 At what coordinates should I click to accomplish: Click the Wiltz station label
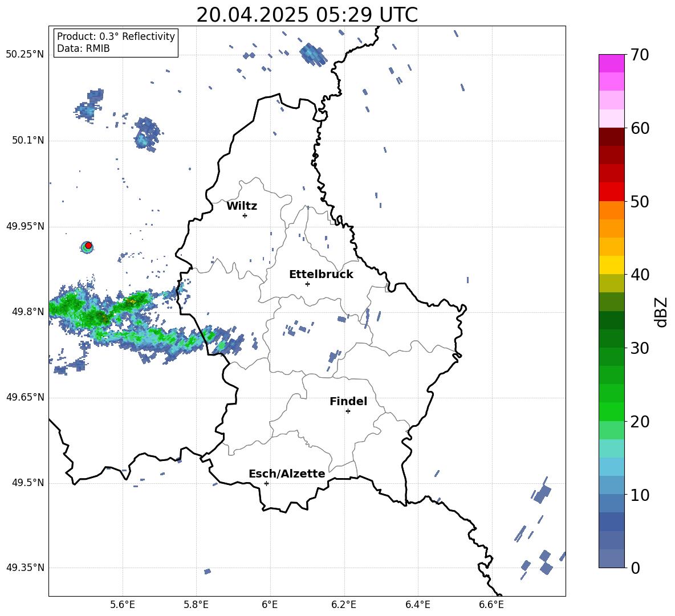(x=242, y=206)
